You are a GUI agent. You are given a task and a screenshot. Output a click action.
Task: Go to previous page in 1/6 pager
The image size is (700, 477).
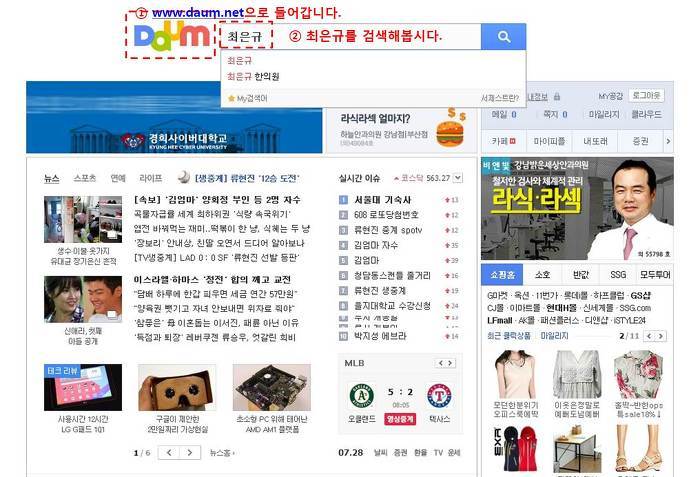click(x=169, y=452)
